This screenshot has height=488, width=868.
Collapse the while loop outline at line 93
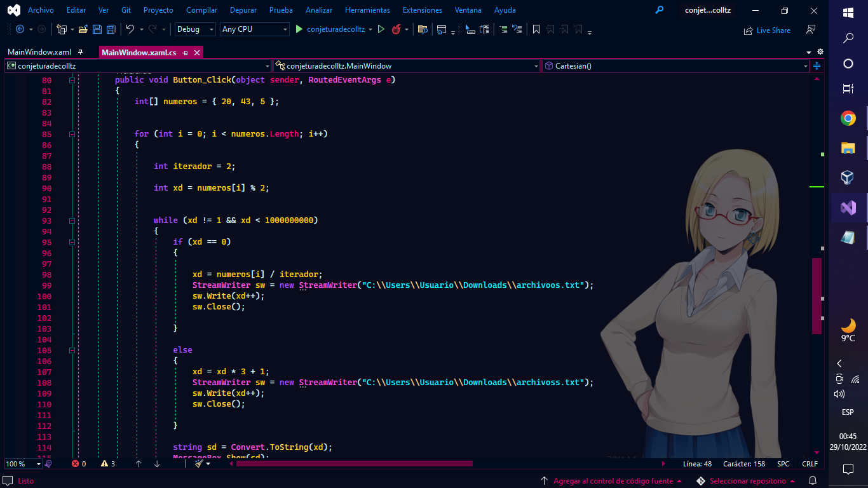click(x=72, y=220)
